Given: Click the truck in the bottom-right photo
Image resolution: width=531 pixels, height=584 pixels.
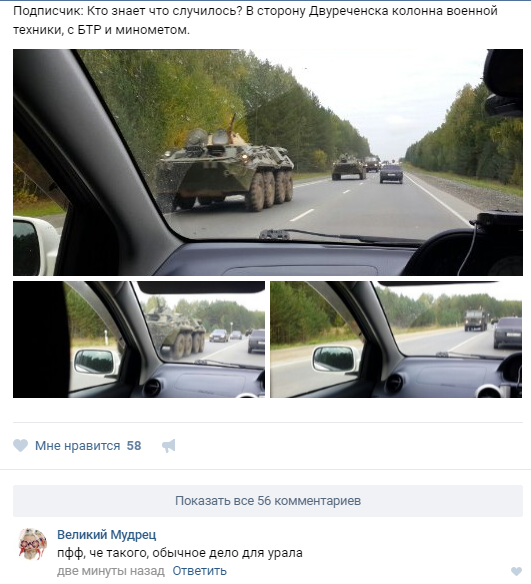Looking at the screenshot, I should 476,320.
